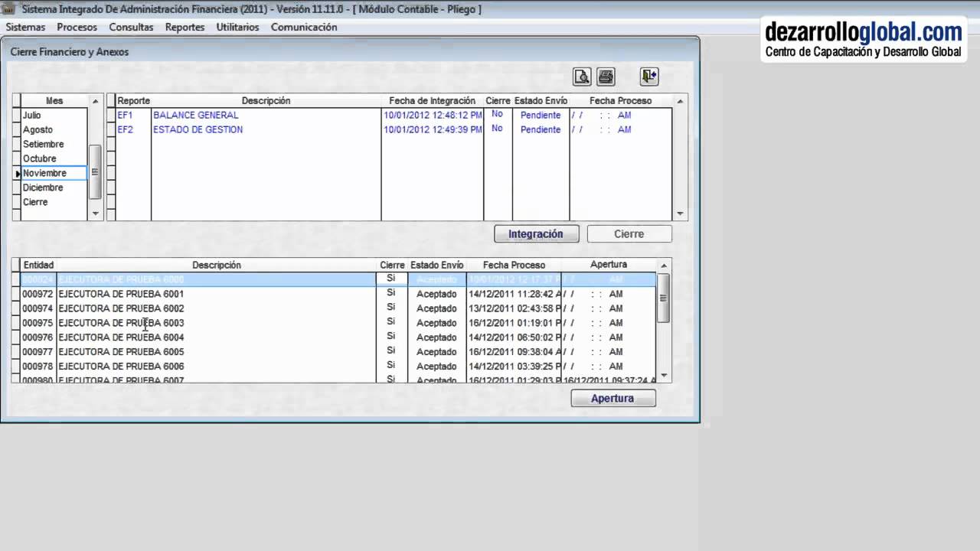Open the Utilitarios menu

(237, 27)
